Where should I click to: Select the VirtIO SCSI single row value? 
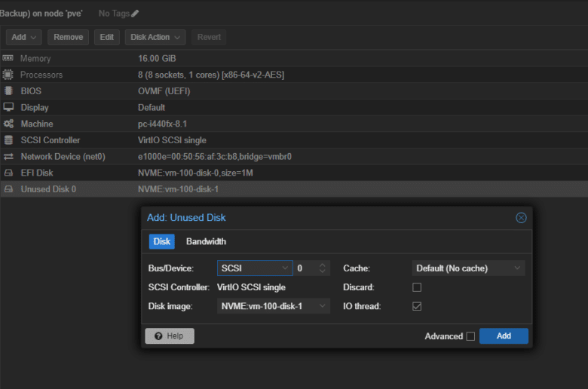coord(172,140)
